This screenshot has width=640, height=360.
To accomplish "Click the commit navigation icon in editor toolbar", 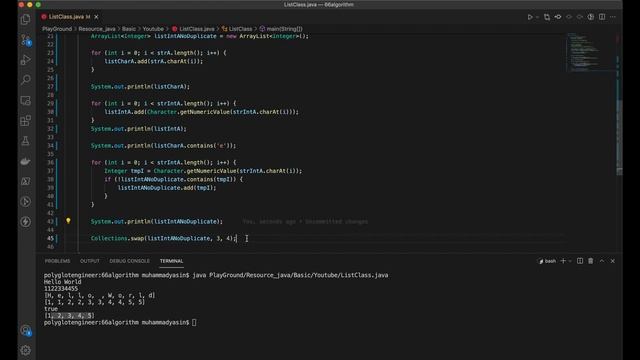I will [558, 17].
